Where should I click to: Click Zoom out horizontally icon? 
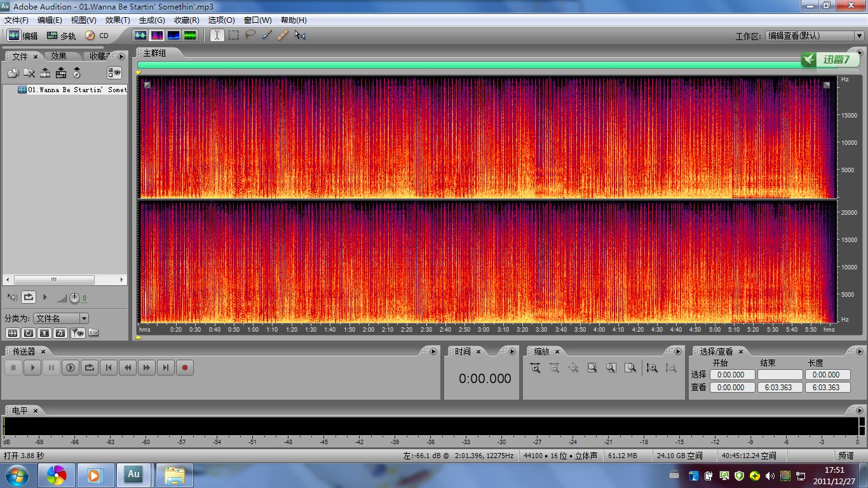(x=554, y=368)
